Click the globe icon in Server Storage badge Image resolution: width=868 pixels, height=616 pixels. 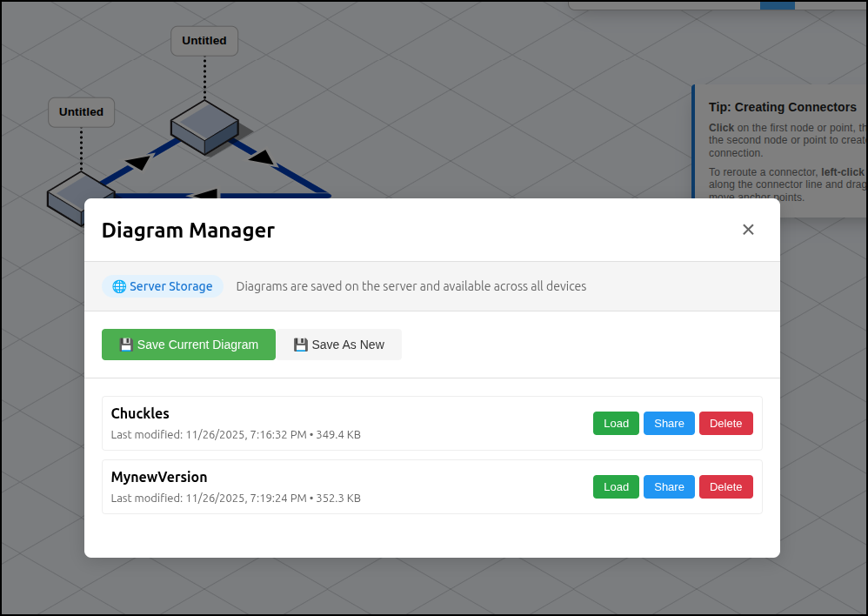pos(119,286)
